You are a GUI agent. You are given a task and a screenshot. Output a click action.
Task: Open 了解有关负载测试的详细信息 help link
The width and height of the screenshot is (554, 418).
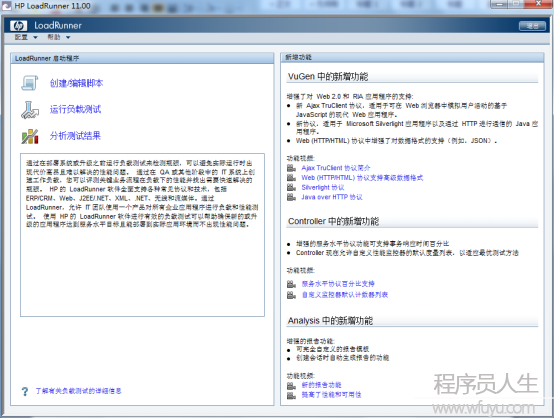point(78,391)
